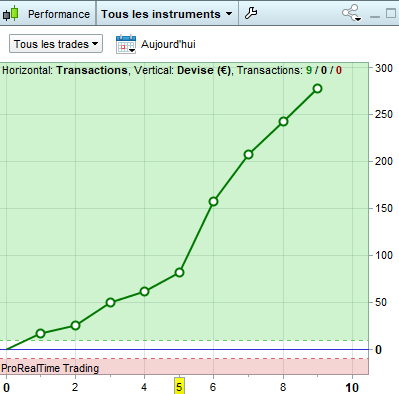Click the 250 value on vertical axis
Image resolution: width=399 pixels, height=394 pixels.
click(384, 114)
